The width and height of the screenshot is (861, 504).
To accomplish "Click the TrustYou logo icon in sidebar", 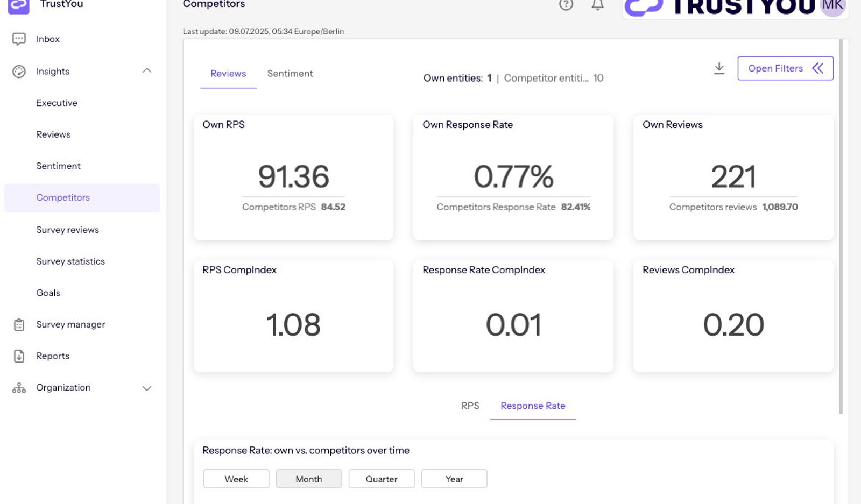I will (19, 5).
